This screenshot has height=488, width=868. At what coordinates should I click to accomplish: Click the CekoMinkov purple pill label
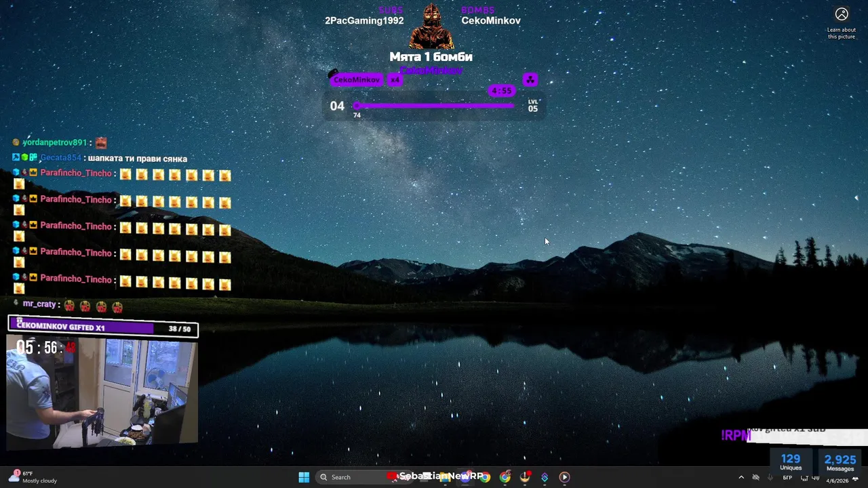click(357, 80)
